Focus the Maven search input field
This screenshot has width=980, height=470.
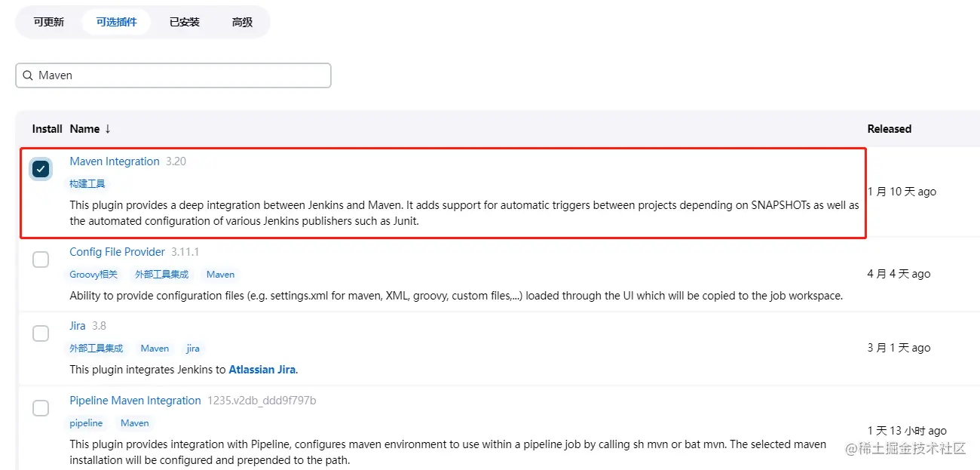click(x=181, y=75)
